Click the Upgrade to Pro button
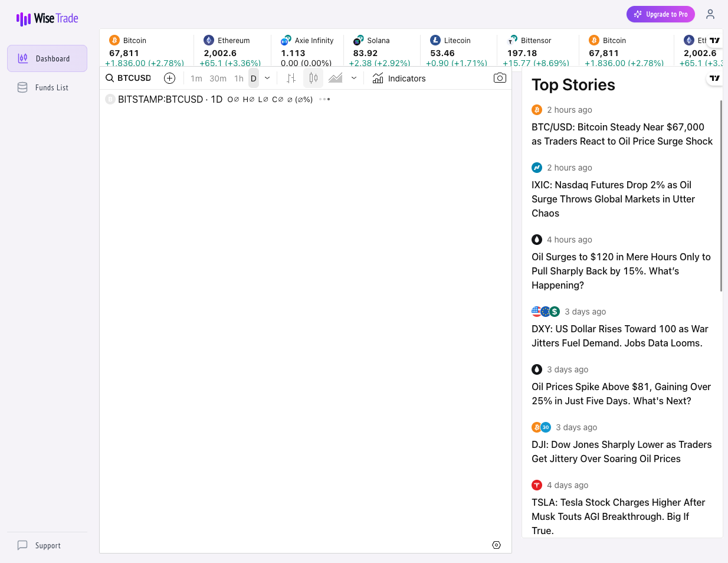 tap(660, 14)
